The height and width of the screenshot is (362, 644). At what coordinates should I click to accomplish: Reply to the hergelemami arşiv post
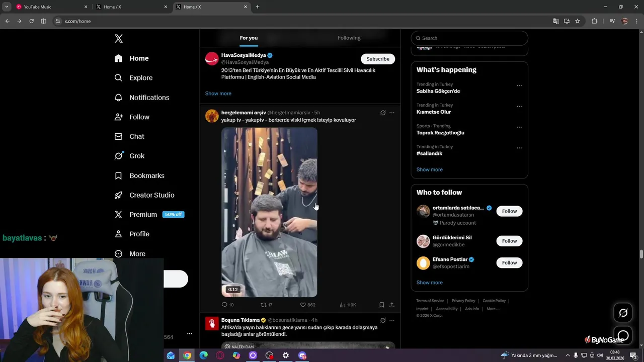[x=227, y=305]
